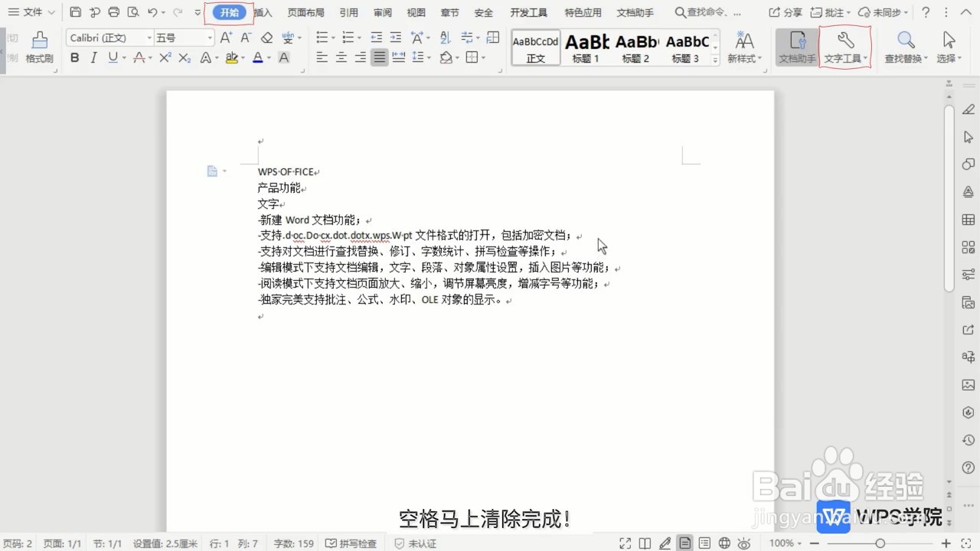Screen dimensions: 980x551
Task: Open Print Preview from quick access toolbar
Action: point(133,12)
